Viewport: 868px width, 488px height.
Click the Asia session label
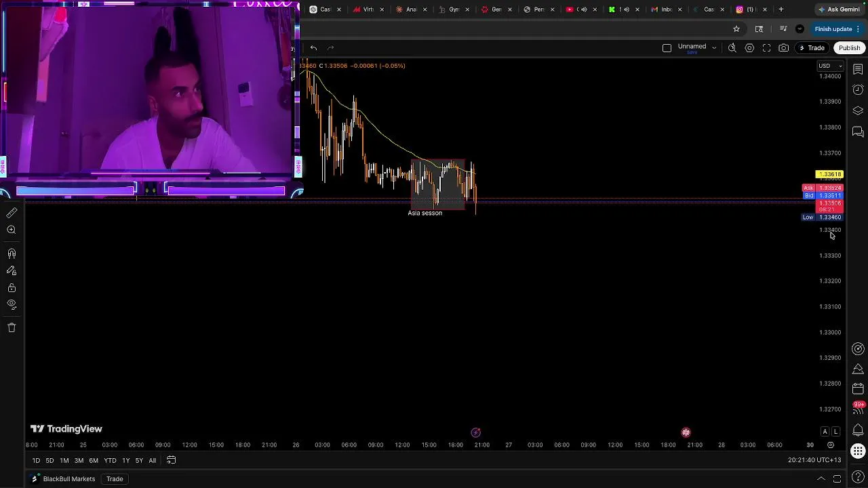425,213
